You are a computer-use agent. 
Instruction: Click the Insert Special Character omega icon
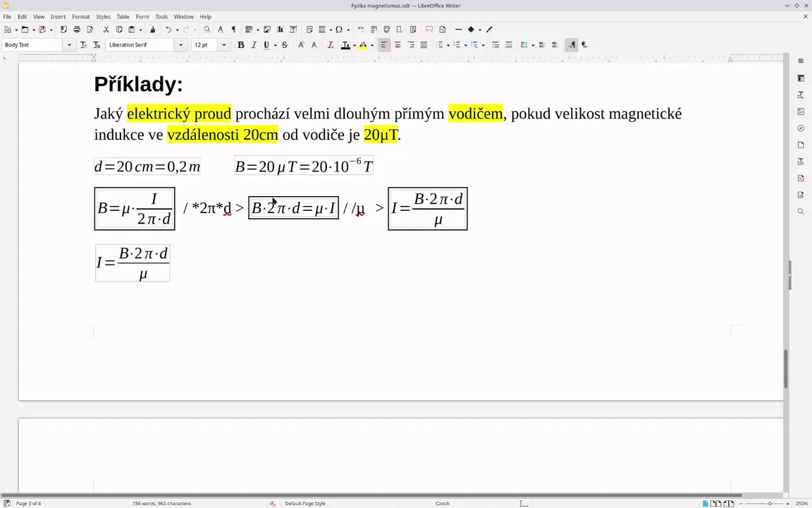338,30
